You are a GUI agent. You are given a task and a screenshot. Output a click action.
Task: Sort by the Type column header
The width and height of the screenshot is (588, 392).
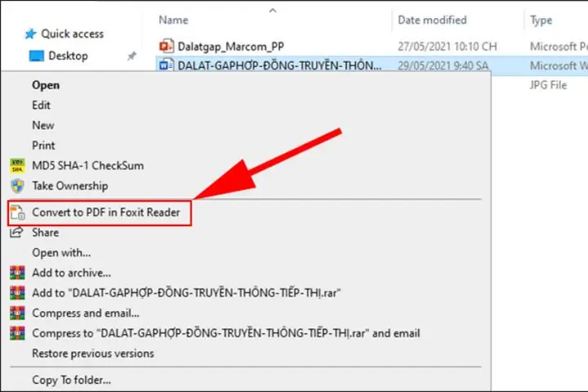pos(541,20)
